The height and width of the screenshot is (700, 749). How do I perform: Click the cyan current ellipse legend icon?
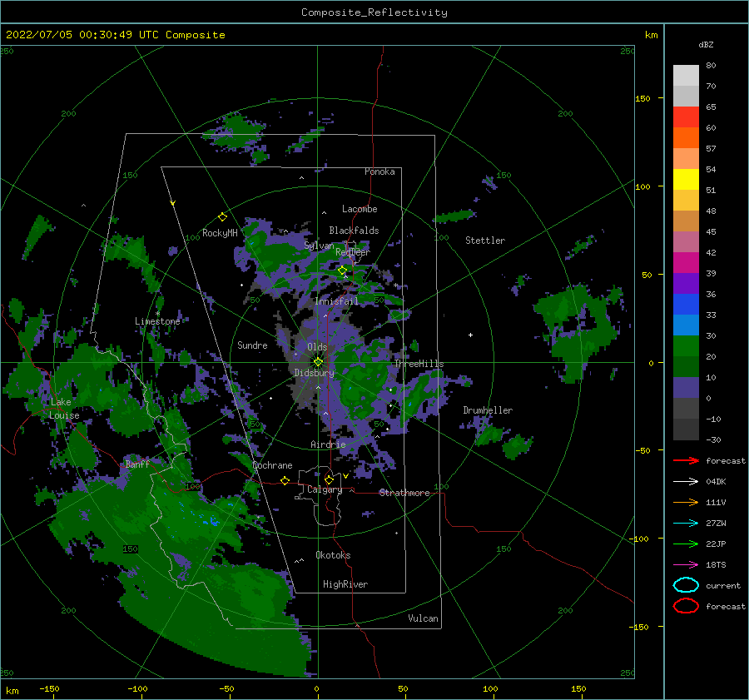(x=686, y=585)
